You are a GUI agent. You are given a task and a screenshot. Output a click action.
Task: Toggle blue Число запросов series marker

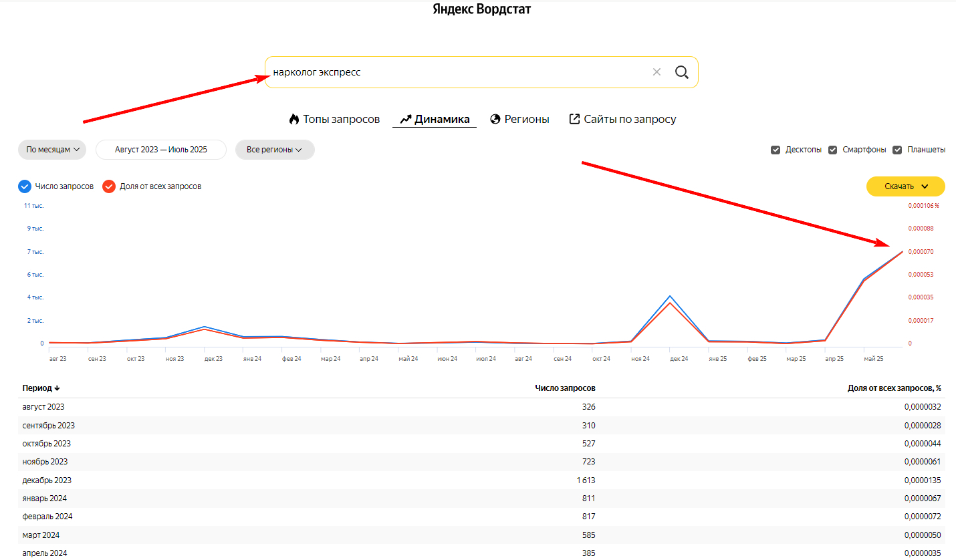coord(25,186)
